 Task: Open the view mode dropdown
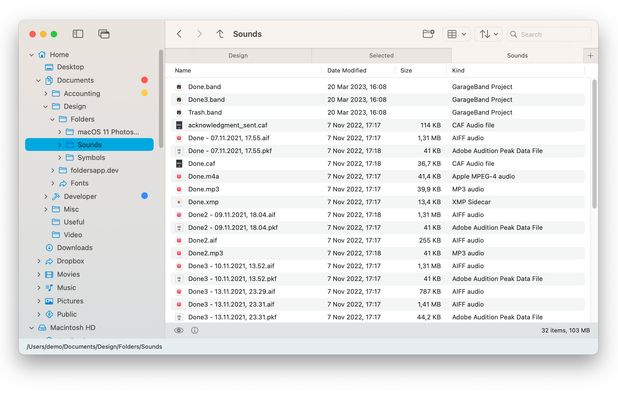(x=456, y=34)
